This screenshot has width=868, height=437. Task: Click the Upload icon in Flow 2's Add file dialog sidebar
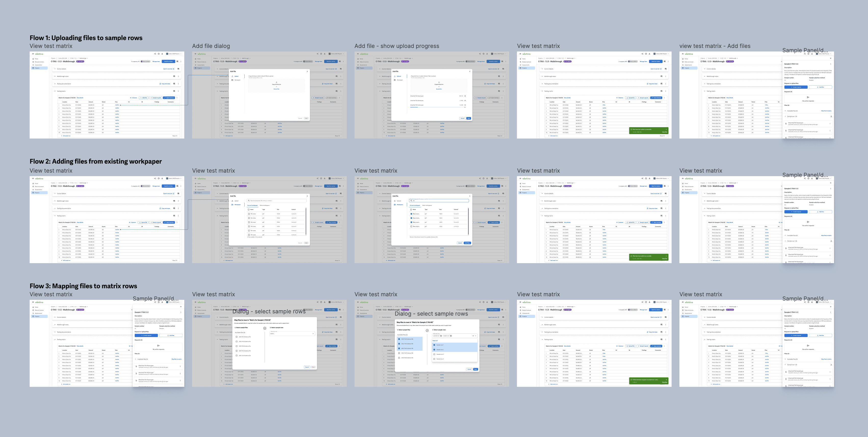(x=232, y=201)
